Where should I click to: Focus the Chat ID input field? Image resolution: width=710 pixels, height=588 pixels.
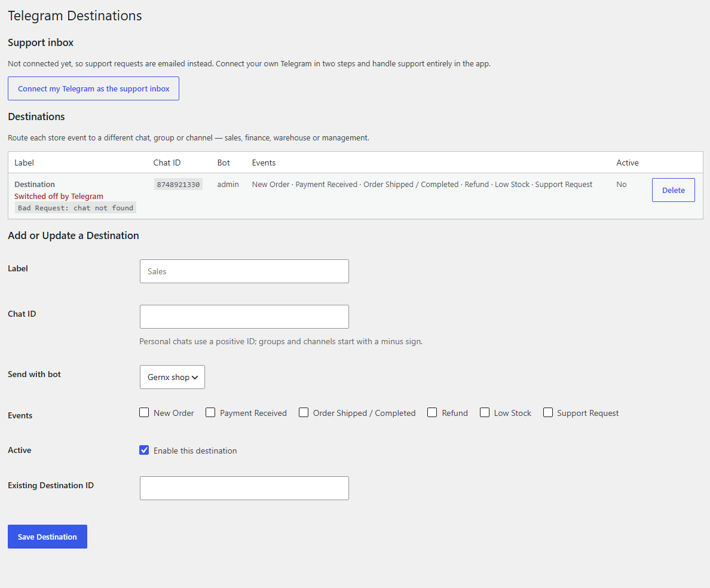pyautogui.click(x=244, y=316)
